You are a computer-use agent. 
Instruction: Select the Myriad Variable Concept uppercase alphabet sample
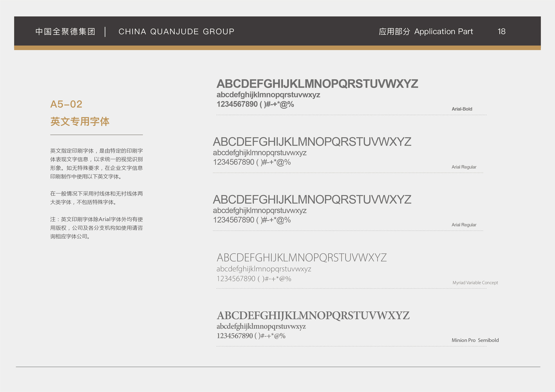[301, 258]
